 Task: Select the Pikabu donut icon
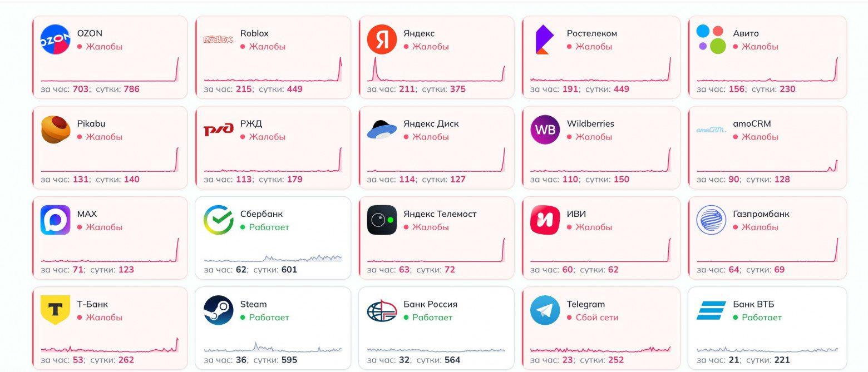point(56,130)
